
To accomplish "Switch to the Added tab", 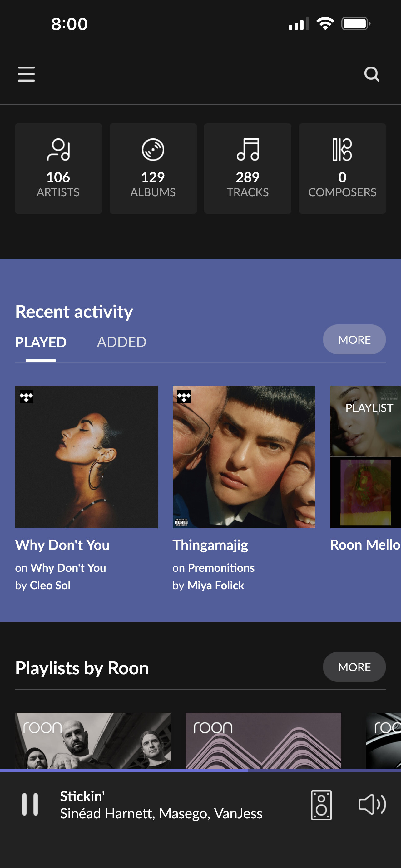I will point(121,342).
